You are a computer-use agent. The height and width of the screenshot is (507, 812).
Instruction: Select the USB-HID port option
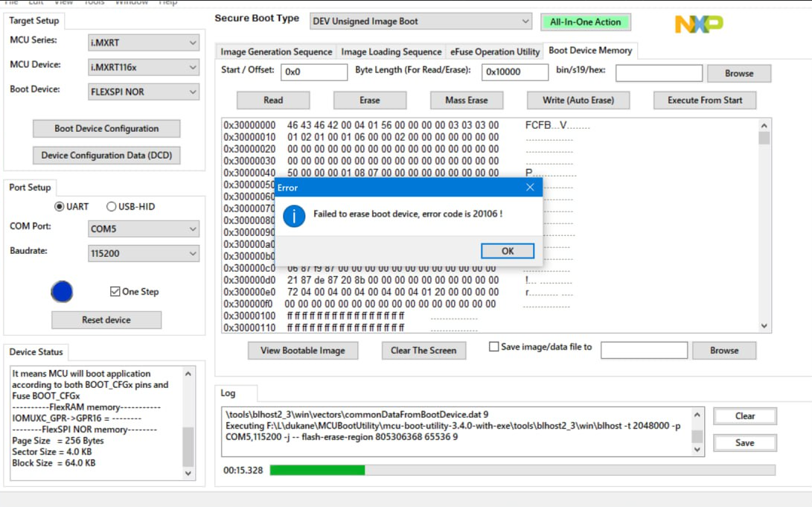click(x=112, y=206)
